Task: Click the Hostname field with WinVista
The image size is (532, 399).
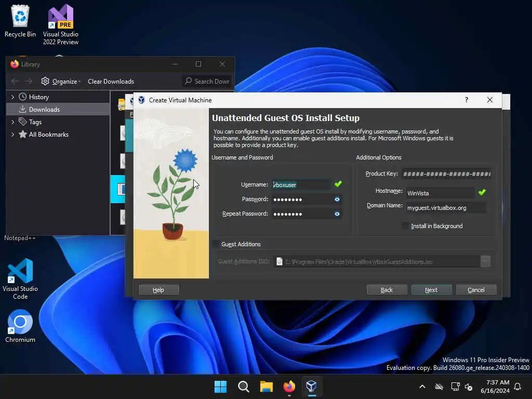Action: [x=440, y=193]
